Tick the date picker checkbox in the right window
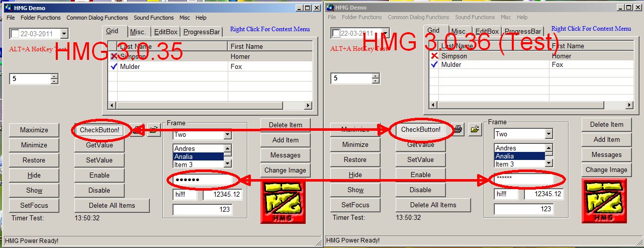The width and height of the screenshot is (644, 248). click(x=336, y=34)
